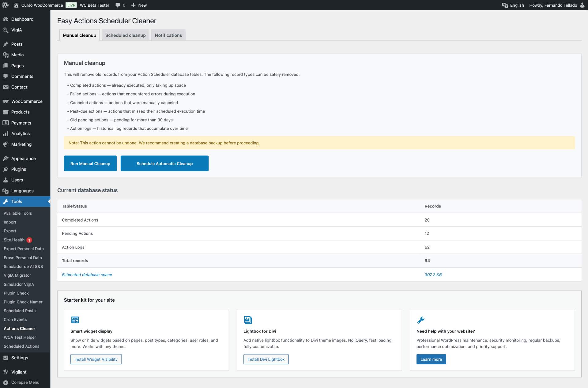Click the Vigilant shield icon
This screenshot has height=388, width=588.
coord(6,372)
